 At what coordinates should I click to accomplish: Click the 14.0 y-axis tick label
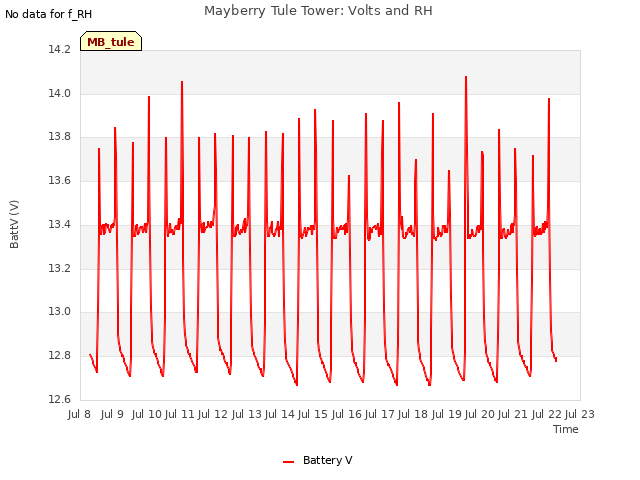click(x=60, y=93)
